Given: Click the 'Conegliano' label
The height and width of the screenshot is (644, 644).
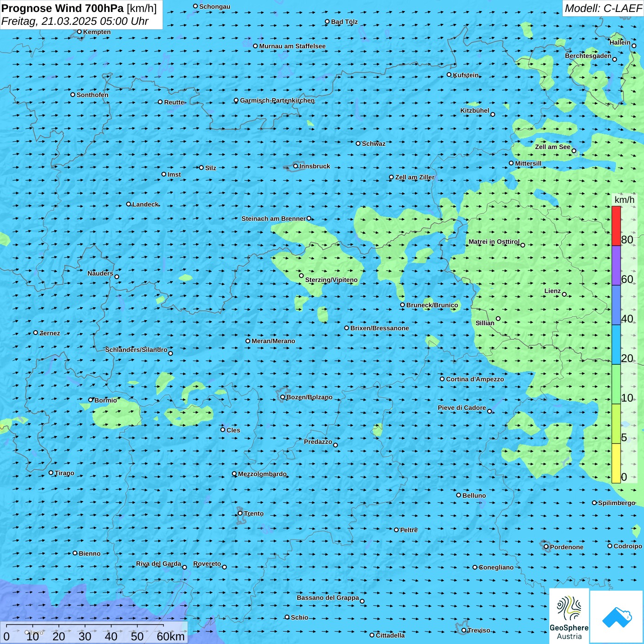Looking at the screenshot, I should pyautogui.click(x=496, y=567).
